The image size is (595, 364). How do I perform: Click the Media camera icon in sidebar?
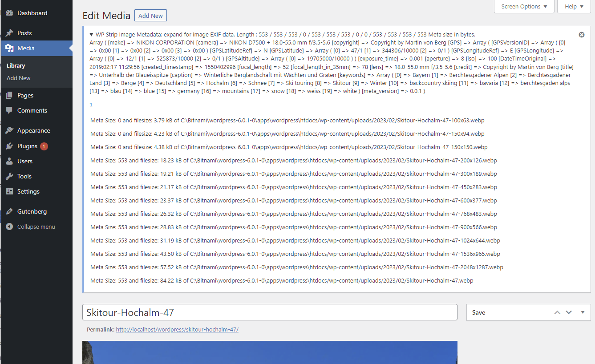coord(9,48)
